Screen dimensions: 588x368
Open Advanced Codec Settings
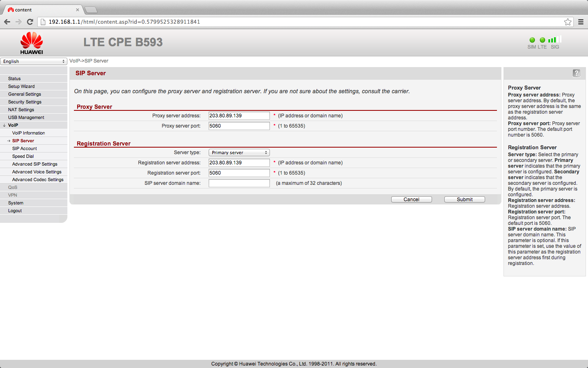(38, 180)
